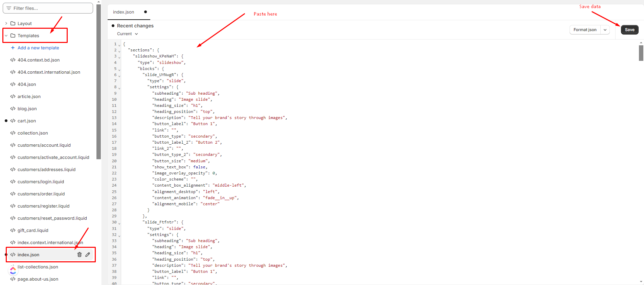Click the code icon beside article.json

(x=13, y=96)
